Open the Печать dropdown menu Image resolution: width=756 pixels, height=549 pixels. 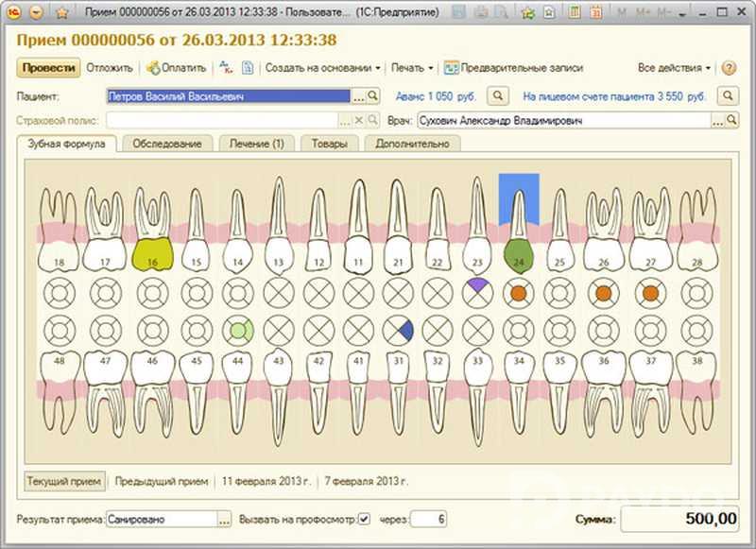[x=412, y=68]
